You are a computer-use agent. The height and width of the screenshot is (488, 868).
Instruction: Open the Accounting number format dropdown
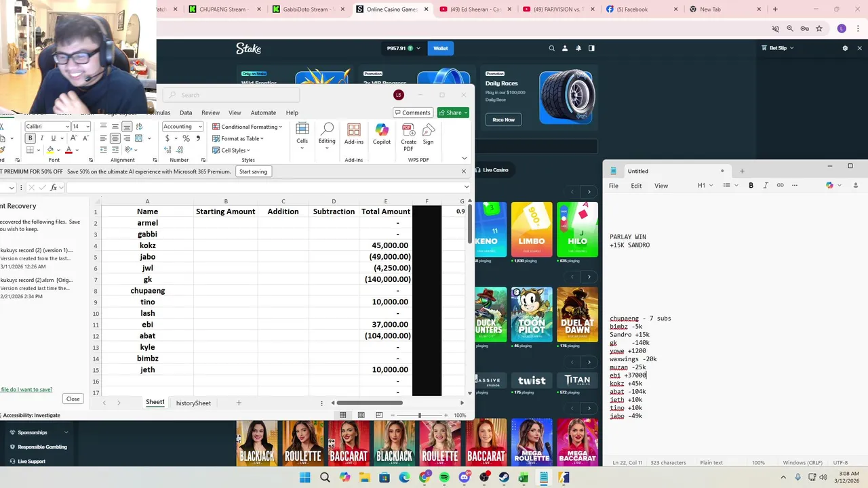(199, 127)
